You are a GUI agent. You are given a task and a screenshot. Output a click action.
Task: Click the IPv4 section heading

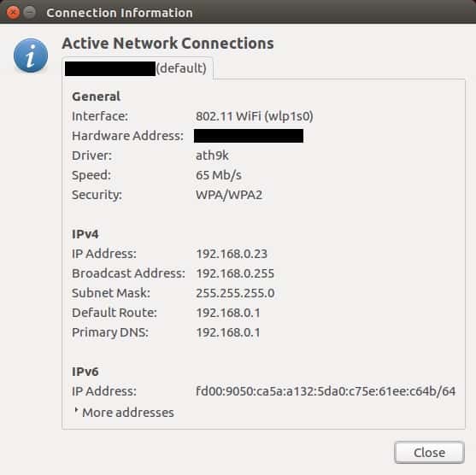[85, 234]
